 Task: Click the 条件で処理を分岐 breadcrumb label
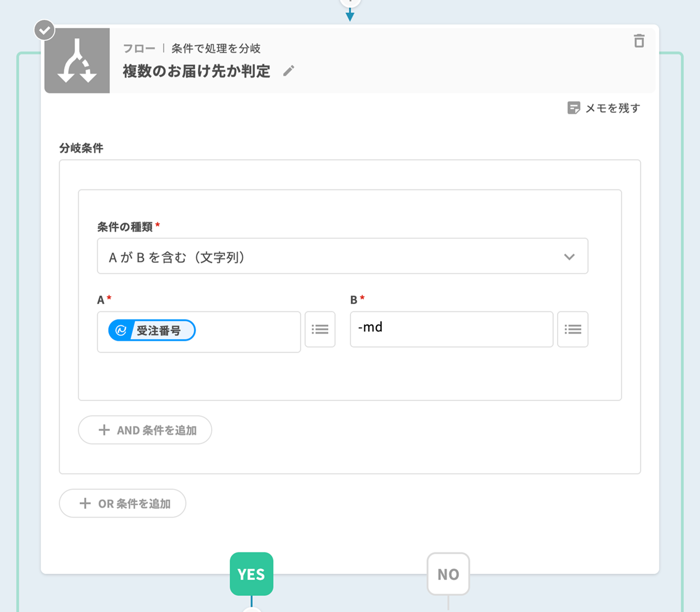click(216, 48)
